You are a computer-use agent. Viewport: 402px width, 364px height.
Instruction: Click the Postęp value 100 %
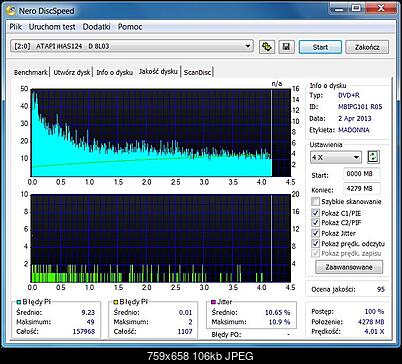point(374,311)
